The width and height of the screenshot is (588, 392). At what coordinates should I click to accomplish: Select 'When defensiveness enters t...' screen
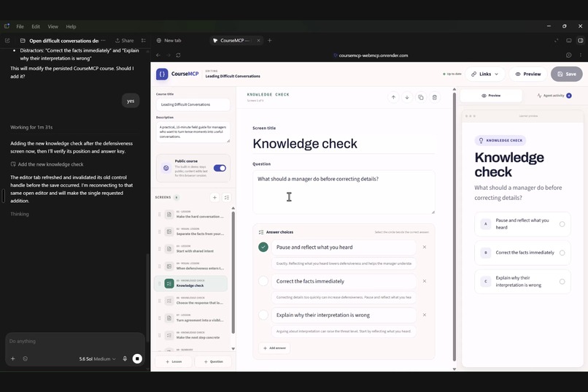click(191, 266)
